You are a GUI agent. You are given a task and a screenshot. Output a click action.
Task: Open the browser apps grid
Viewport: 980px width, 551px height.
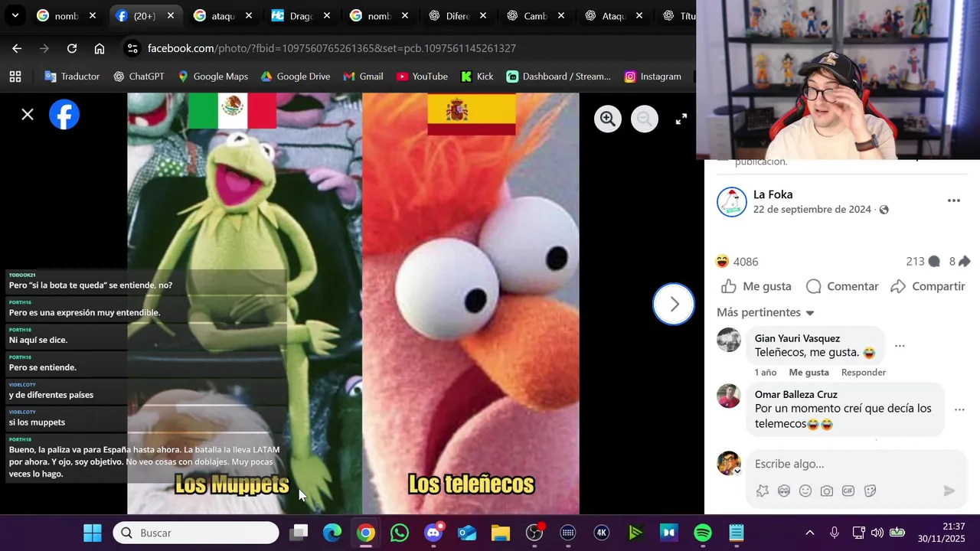[15, 77]
